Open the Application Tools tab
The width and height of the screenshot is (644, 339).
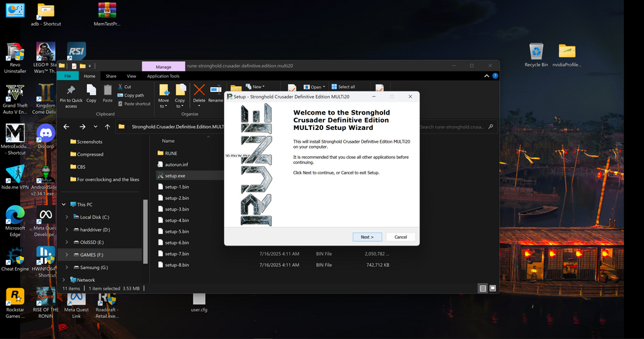[163, 76]
